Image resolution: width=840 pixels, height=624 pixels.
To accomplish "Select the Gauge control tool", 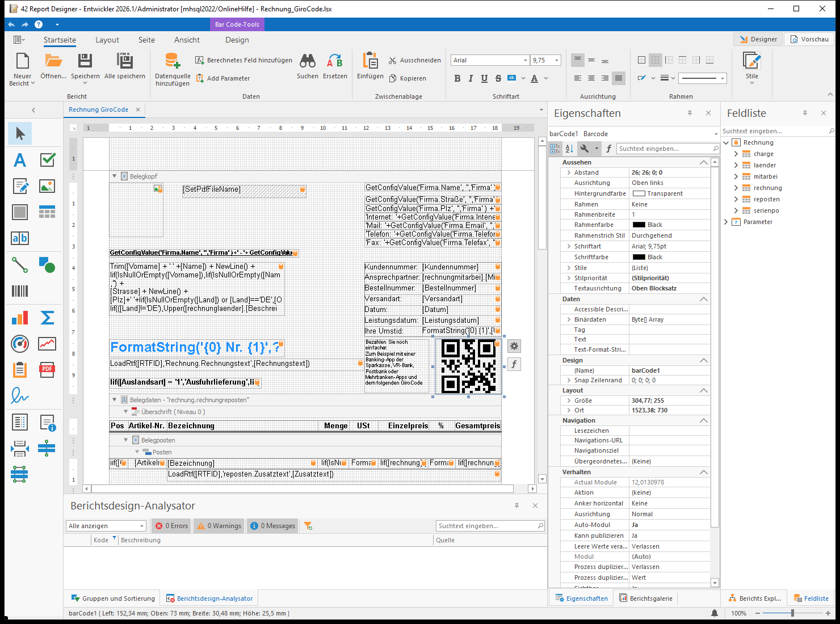I will [x=20, y=344].
